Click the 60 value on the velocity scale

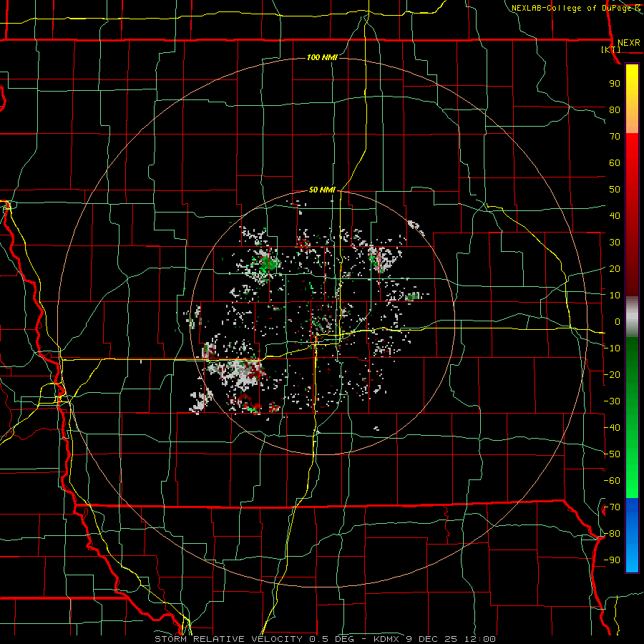click(615, 162)
